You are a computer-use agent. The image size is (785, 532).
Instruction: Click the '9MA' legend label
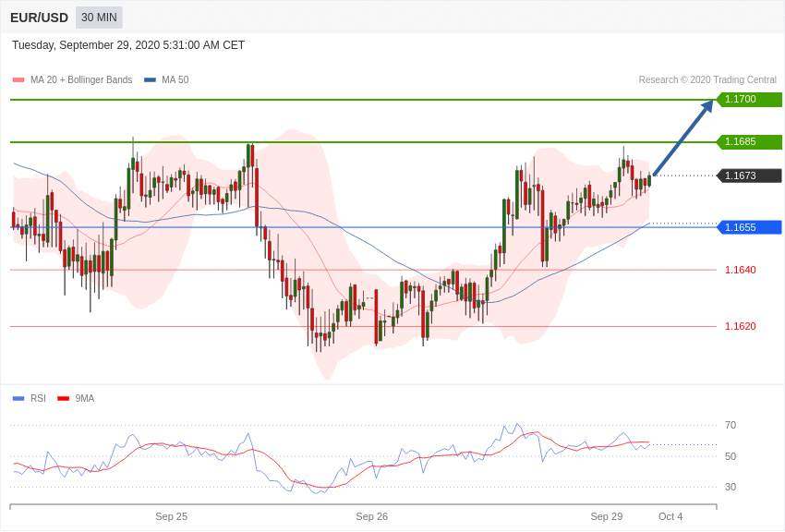[x=85, y=398]
